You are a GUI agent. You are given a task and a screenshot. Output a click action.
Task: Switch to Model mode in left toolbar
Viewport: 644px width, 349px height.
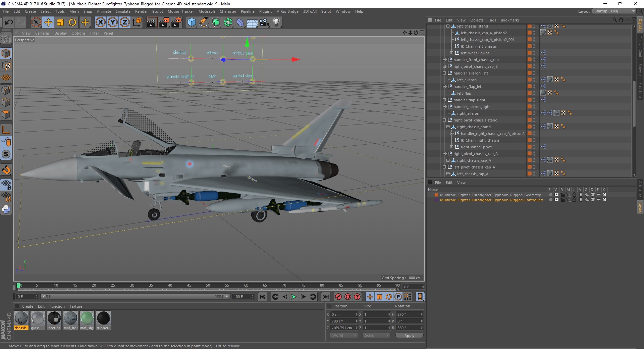pyautogui.click(x=6, y=53)
